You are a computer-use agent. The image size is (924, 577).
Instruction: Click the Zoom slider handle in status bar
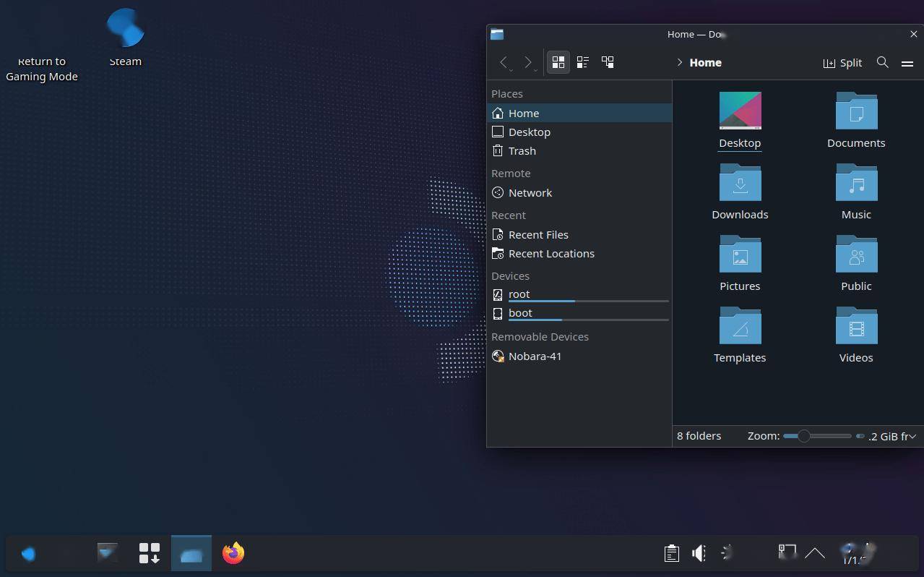coord(803,436)
